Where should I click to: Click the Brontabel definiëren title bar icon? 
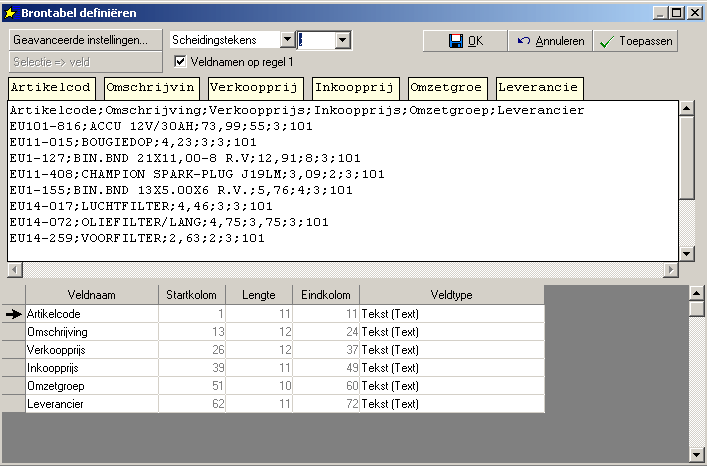click(11, 12)
